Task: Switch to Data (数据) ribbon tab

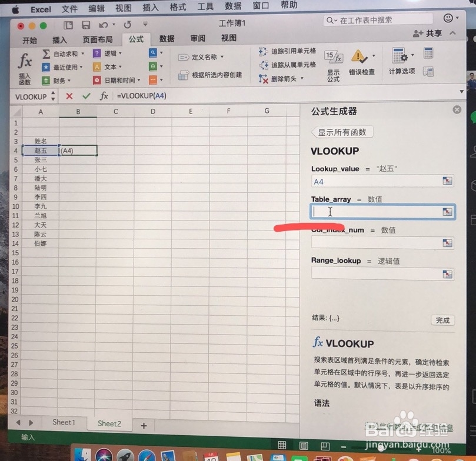Action: tap(167, 39)
